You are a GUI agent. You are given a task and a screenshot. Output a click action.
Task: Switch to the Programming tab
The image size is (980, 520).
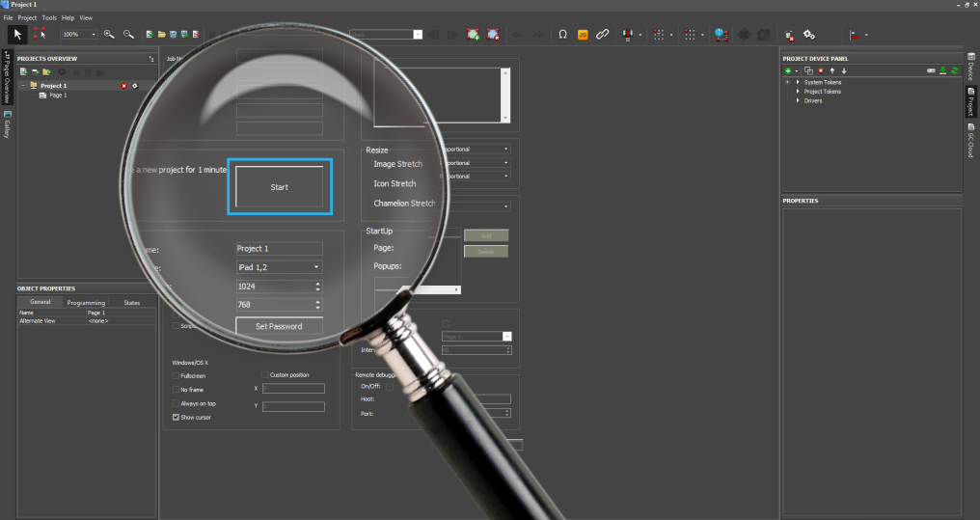tap(85, 302)
